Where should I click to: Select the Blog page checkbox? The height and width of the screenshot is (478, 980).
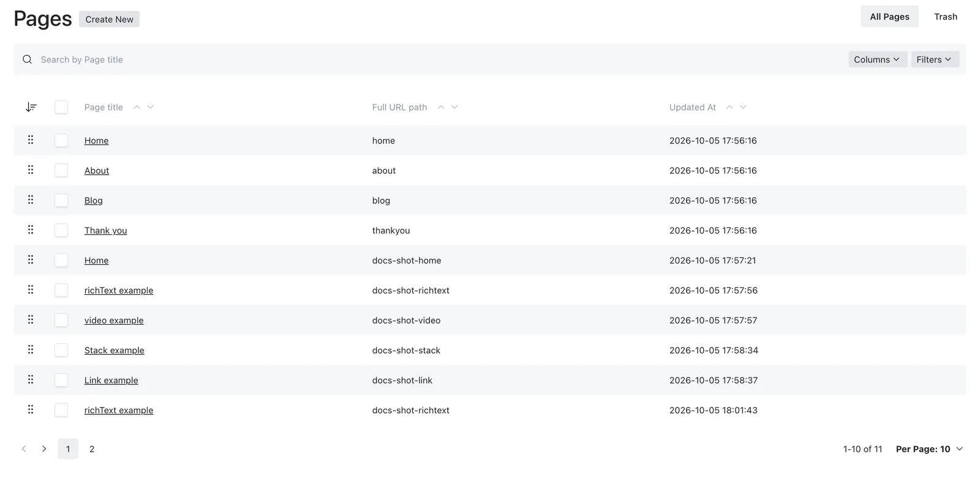coord(61,200)
